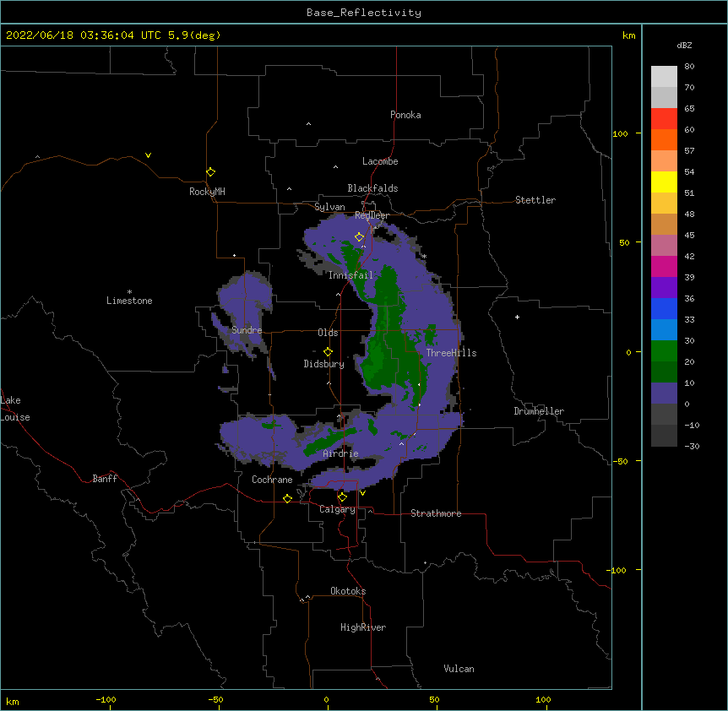Click the yellow diamond marker above RockyMH
The width and height of the screenshot is (728, 711).
tap(210, 172)
